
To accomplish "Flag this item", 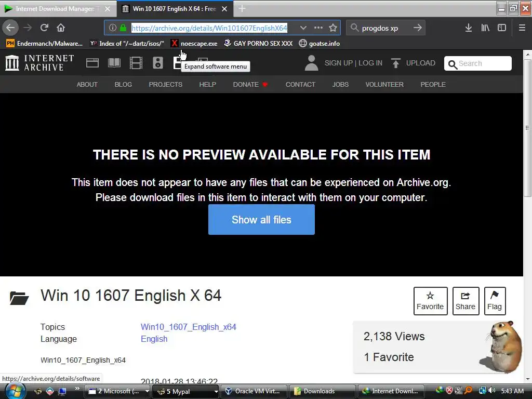I will point(495,301).
